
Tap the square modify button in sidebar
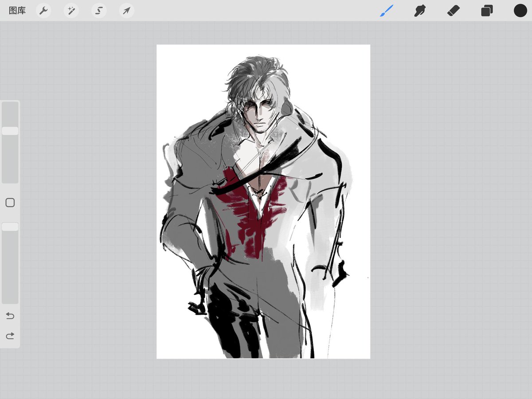point(10,203)
